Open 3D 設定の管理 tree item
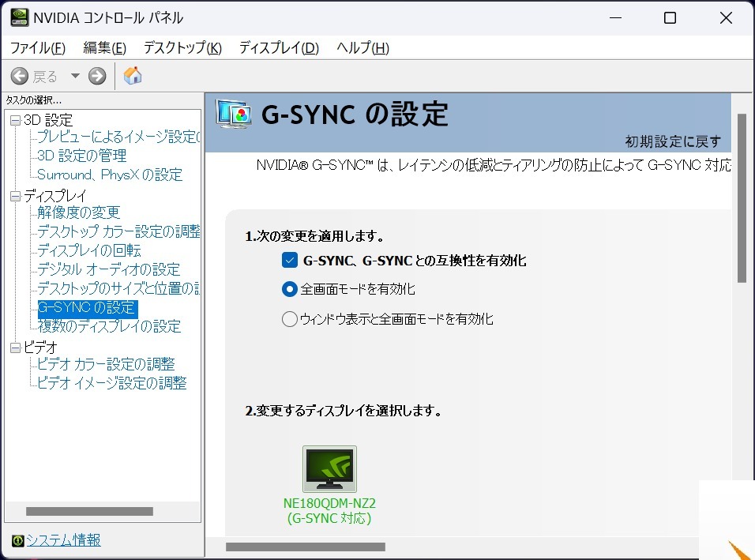The height and width of the screenshot is (560, 755). 82,156
